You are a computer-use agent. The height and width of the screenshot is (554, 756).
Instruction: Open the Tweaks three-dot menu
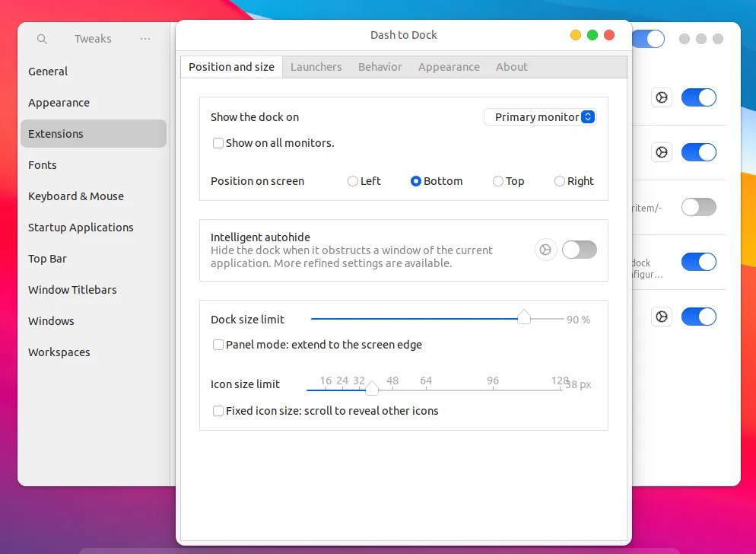145,39
